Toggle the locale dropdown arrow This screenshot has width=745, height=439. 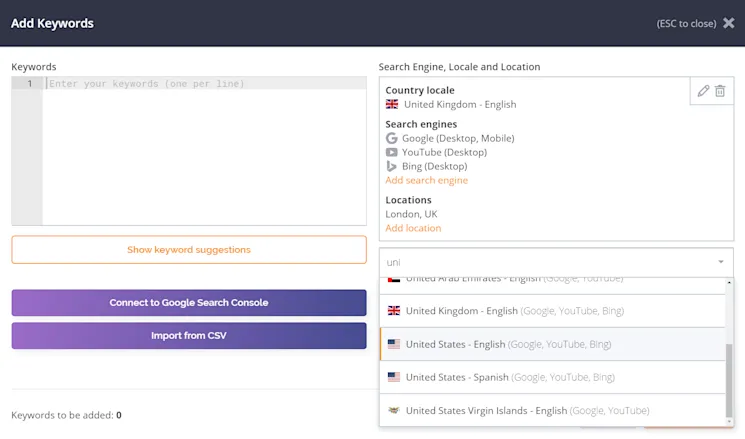point(718,262)
